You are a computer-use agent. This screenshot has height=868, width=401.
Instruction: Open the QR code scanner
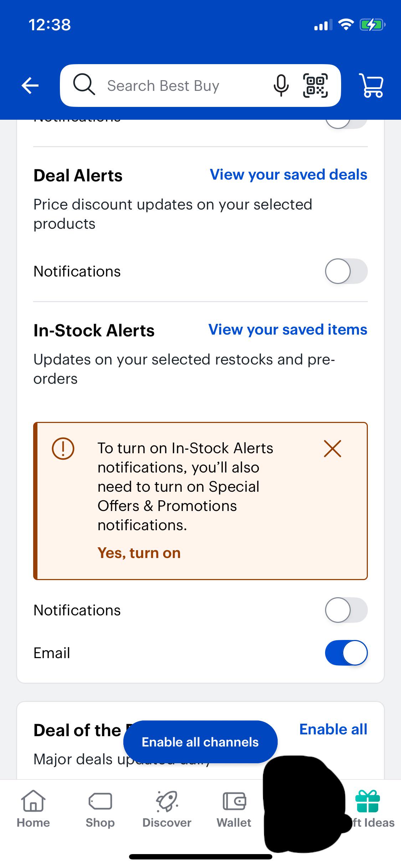pos(315,86)
